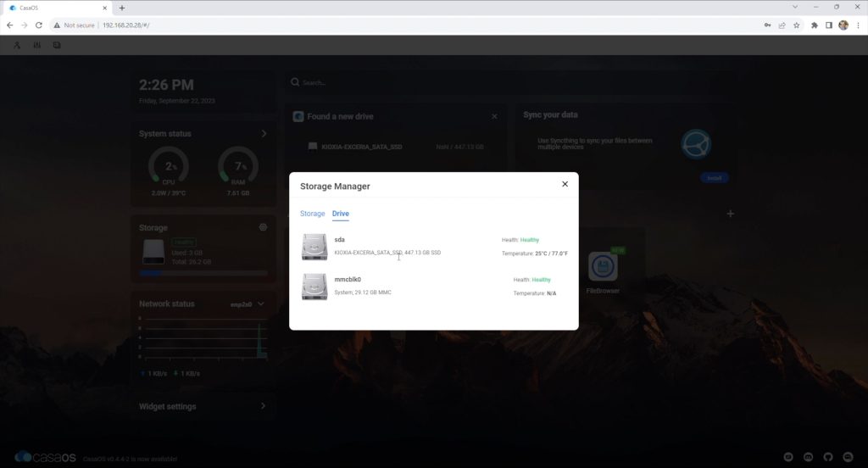Screen dimensions: 868x468
Task: Open the terminal icon in CasaOS top bar
Action: [x=57, y=45]
